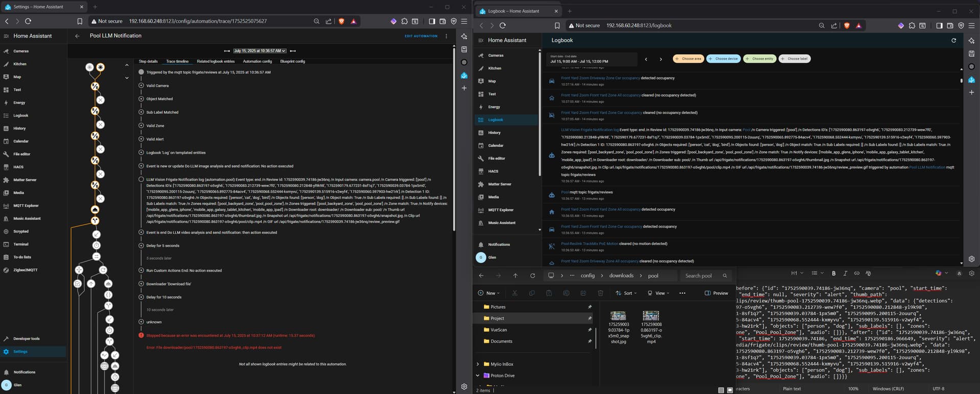Go to older trace arrow left of date
Image resolution: width=980 pixels, height=394 pixels.
click(227, 51)
